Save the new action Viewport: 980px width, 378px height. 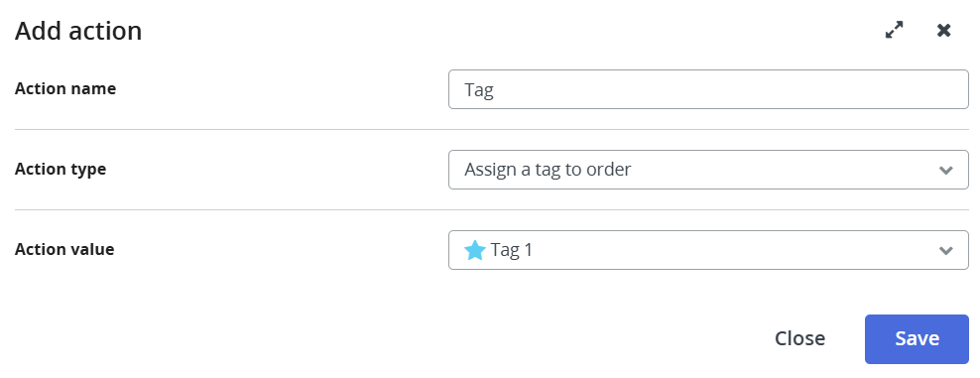click(917, 338)
